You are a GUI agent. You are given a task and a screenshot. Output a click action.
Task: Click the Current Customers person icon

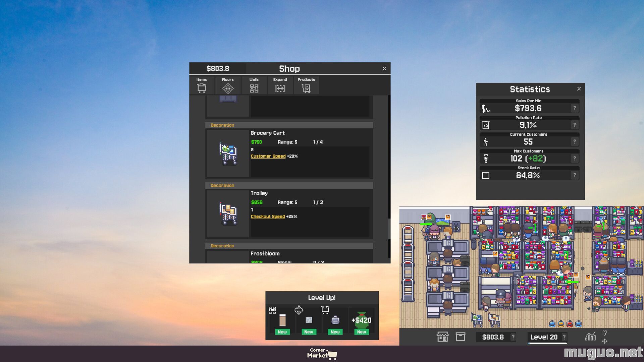coord(486,142)
